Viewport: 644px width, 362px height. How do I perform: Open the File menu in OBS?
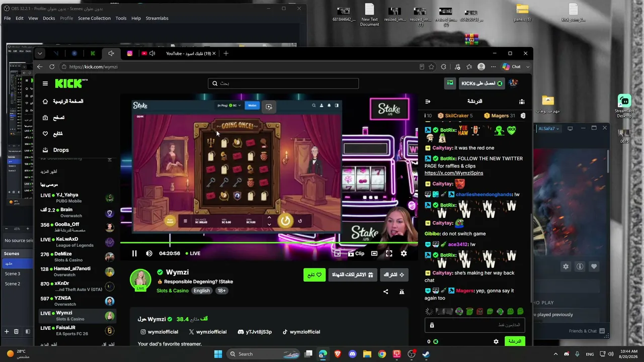[8, 18]
